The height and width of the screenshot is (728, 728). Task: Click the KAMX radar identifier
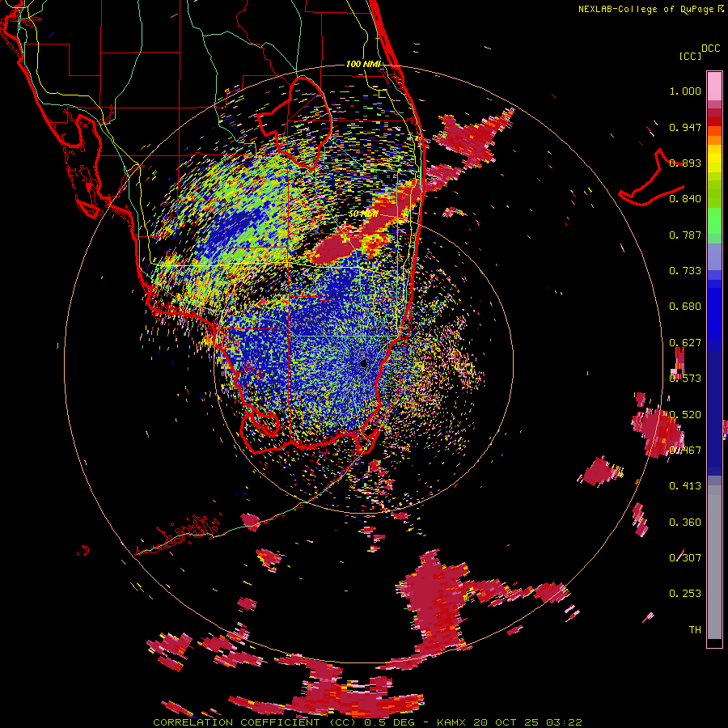(x=451, y=722)
